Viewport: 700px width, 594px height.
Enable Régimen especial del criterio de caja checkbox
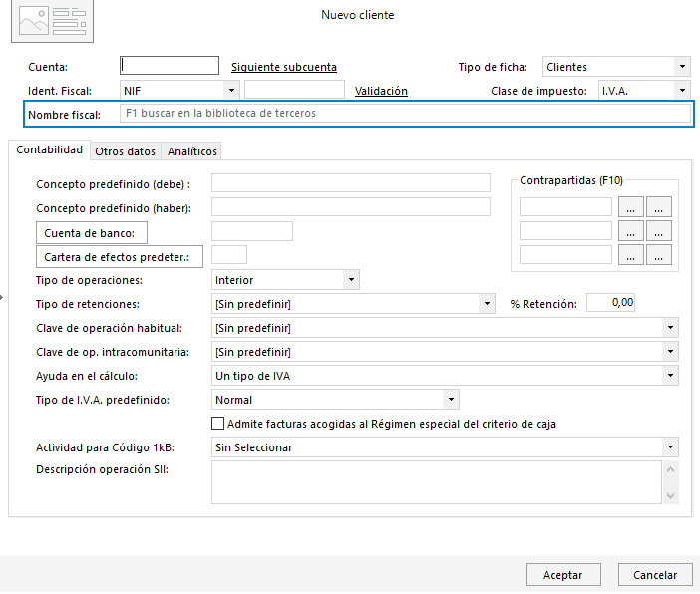point(217,424)
